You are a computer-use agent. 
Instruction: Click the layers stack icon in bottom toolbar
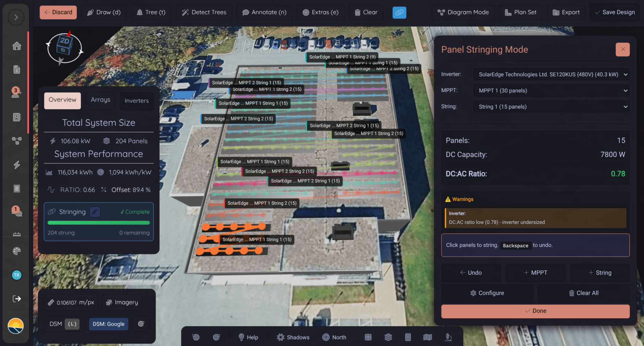388,337
